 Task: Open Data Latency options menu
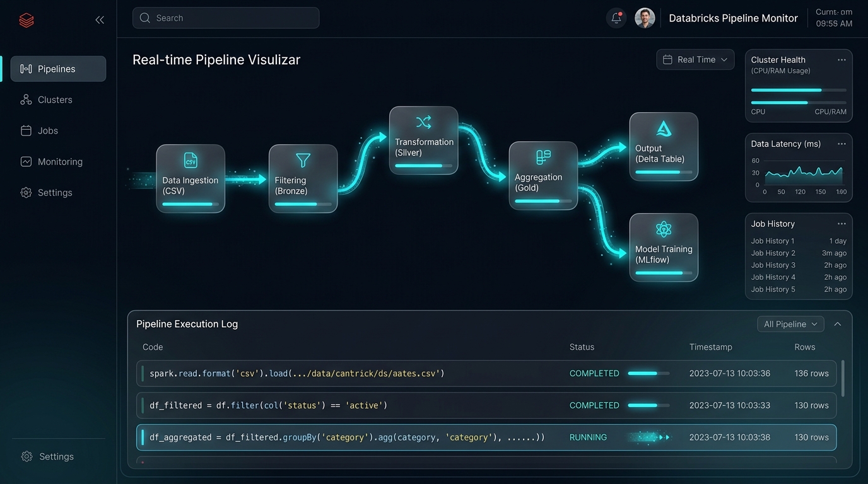pyautogui.click(x=842, y=144)
